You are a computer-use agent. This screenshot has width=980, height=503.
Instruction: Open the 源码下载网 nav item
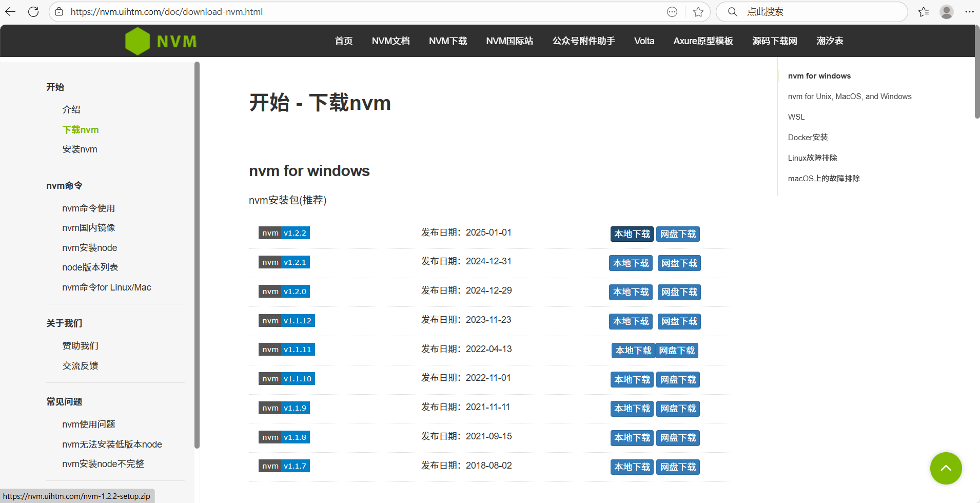(775, 41)
